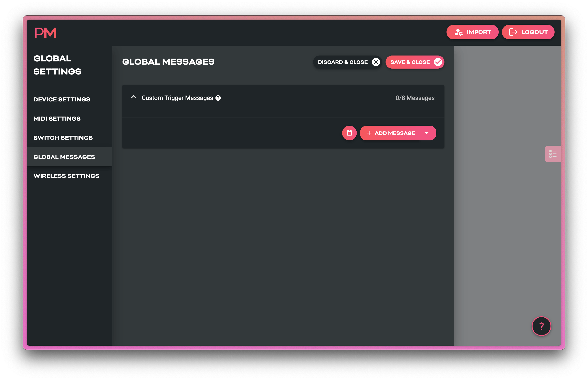Image resolution: width=588 pixels, height=380 pixels.
Task: Select the Global Messages sidebar item
Action: click(x=64, y=157)
